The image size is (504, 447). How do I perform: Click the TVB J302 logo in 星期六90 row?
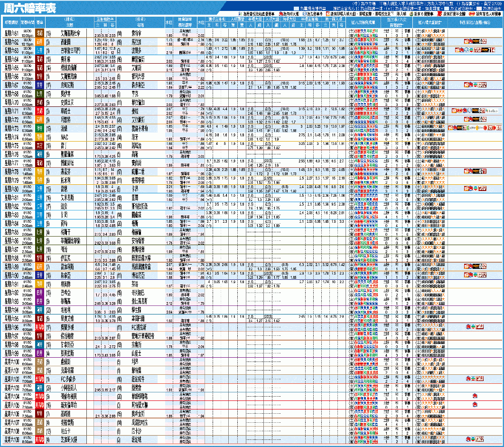(479, 275)
